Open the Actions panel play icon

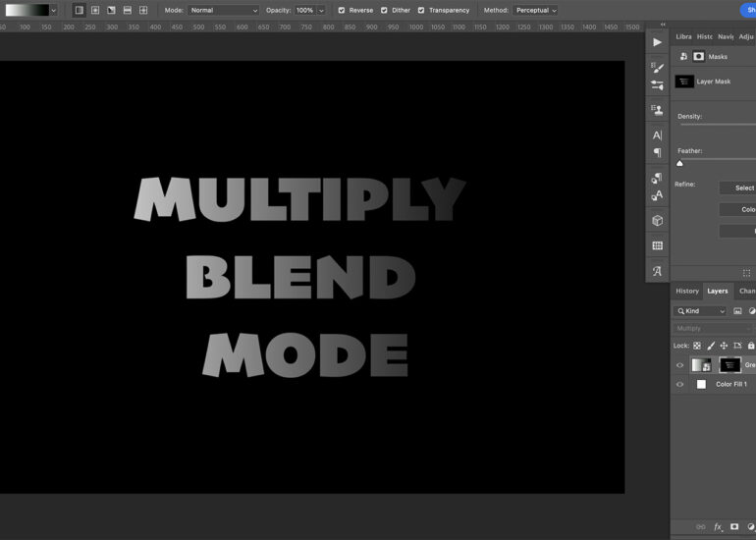(x=657, y=42)
